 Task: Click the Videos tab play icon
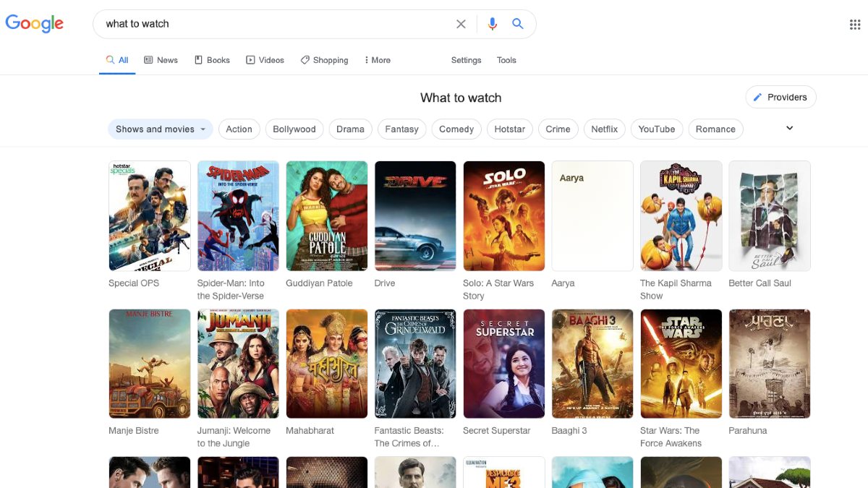tap(250, 59)
